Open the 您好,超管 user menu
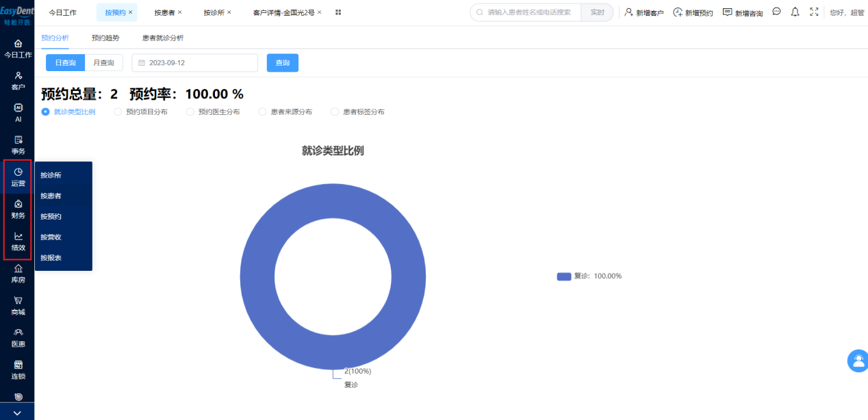The image size is (868, 420). coord(847,12)
